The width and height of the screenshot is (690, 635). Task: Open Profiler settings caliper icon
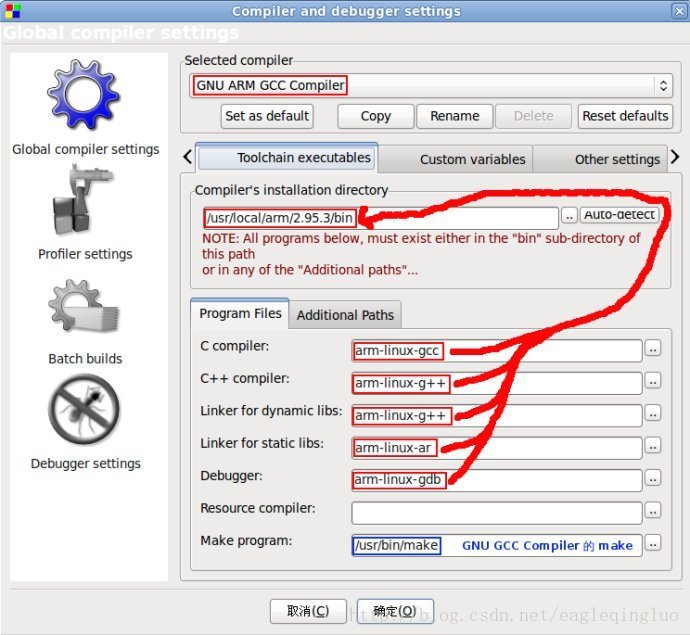pos(82,200)
